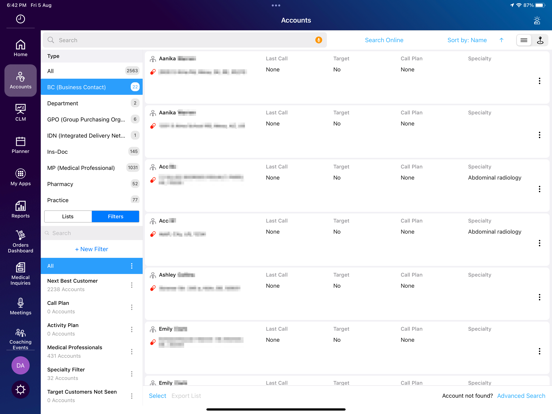Open Medical Inquiries icon
Image resolution: width=552 pixels, height=414 pixels.
pyautogui.click(x=20, y=274)
